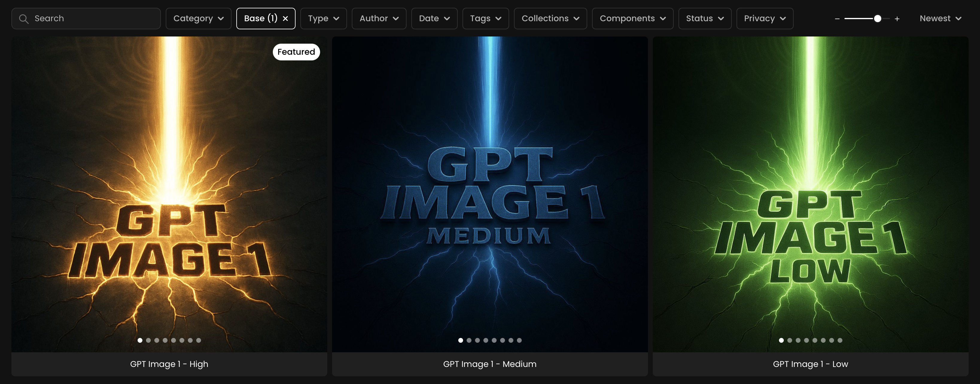Click the search magnifier icon
980x384 pixels.
coord(24,19)
